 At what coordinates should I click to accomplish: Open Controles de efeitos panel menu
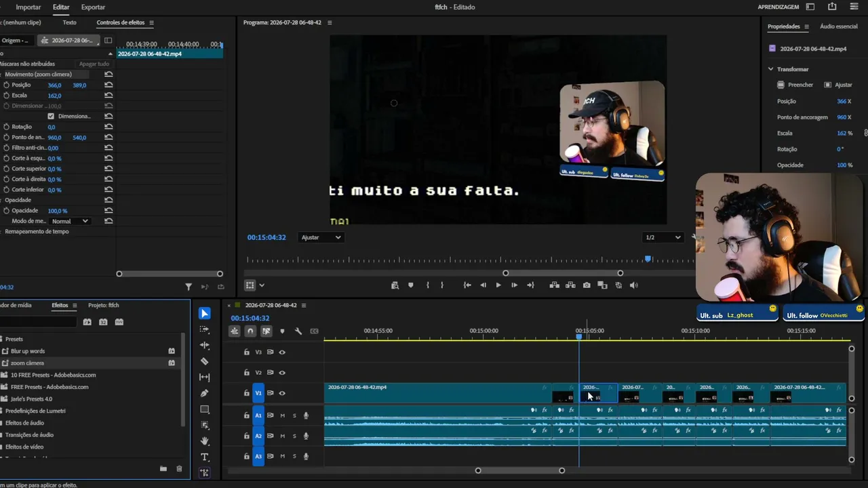pos(151,22)
